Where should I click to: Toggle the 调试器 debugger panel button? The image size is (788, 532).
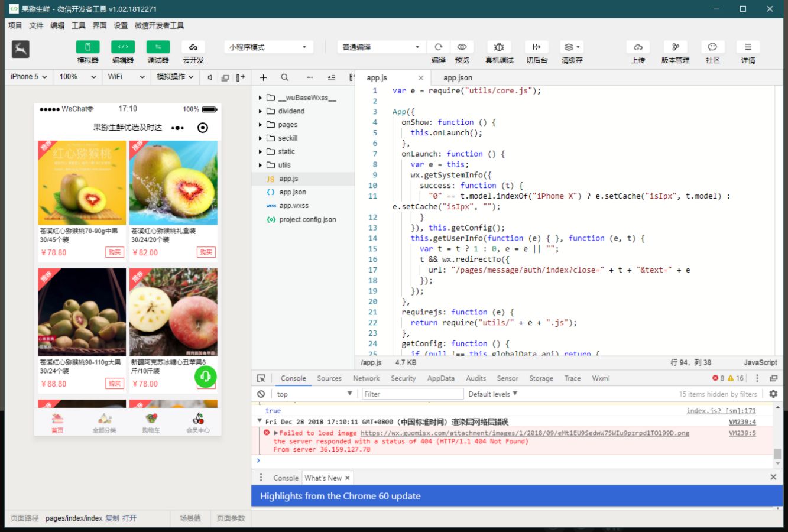tap(158, 47)
